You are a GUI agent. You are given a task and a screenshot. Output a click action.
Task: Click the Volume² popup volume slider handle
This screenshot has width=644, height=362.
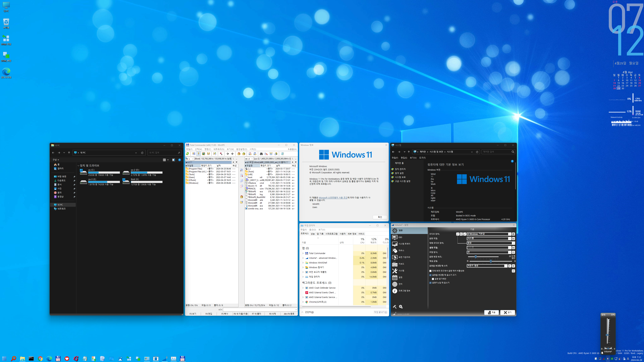pyautogui.click(x=607, y=335)
